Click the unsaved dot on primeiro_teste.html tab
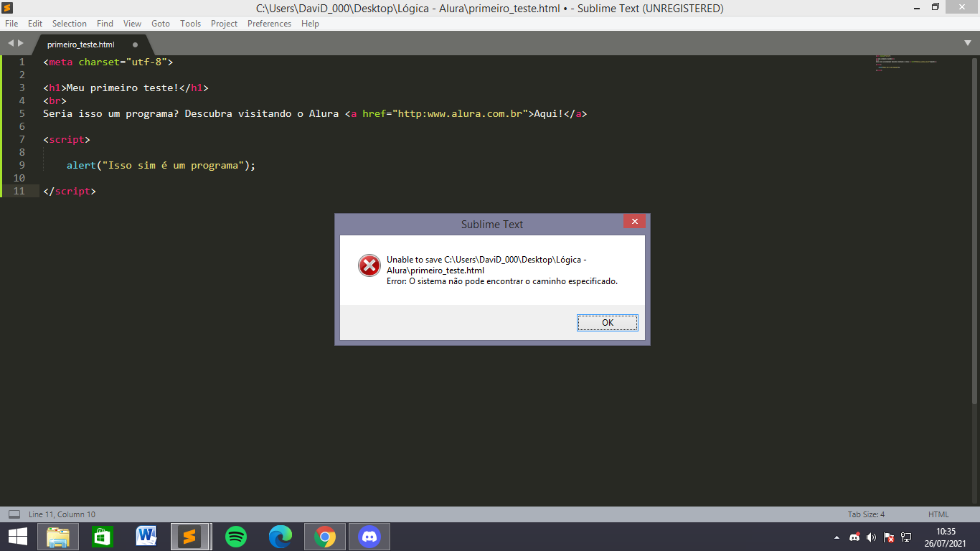This screenshot has height=551, width=980. pos(135,44)
